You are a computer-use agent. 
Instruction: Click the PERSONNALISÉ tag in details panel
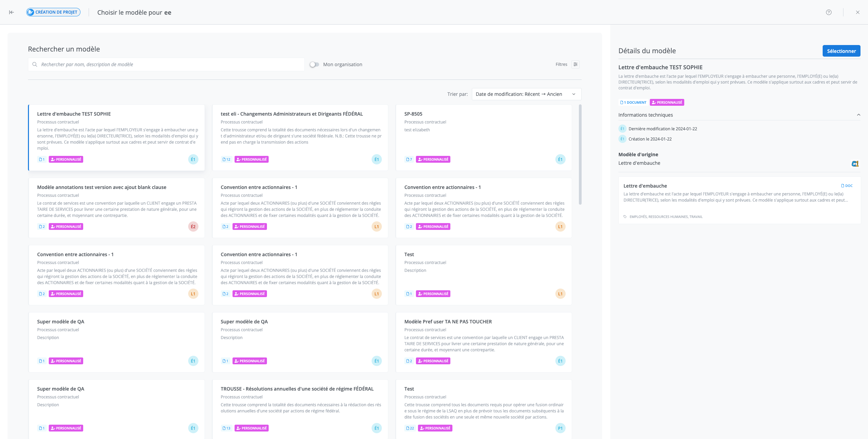pos(667,102)
